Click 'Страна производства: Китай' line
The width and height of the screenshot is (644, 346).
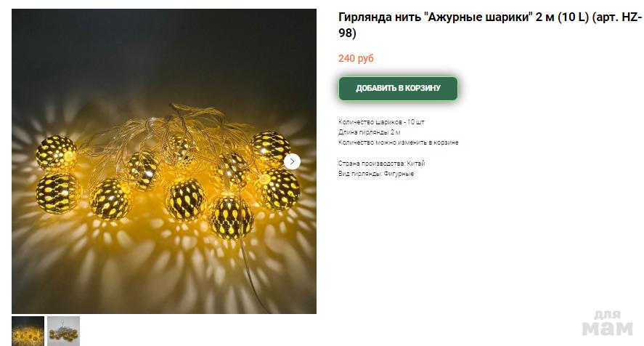click(x=382, y=164)
